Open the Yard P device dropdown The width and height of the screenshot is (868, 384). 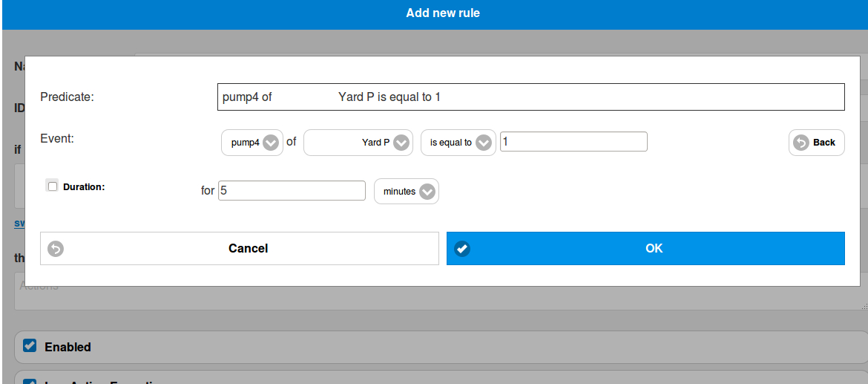tap(358, 143)
